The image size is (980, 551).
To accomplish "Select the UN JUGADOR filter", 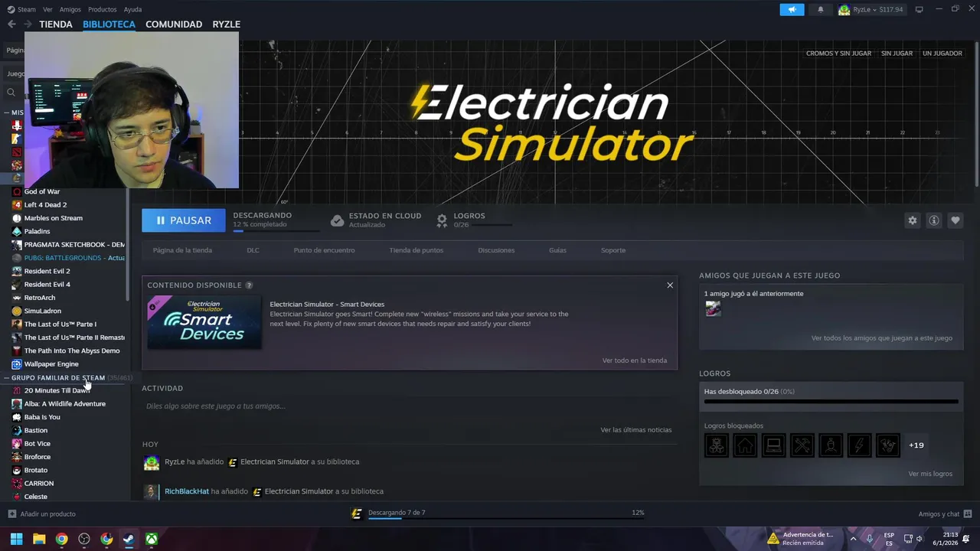I will (942, 54).
